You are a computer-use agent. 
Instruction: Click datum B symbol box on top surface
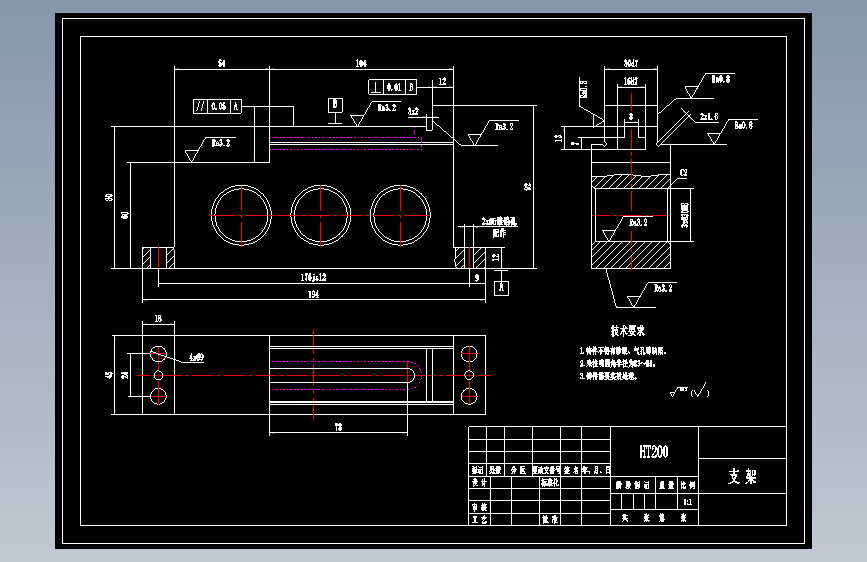(x=335, y=105)
